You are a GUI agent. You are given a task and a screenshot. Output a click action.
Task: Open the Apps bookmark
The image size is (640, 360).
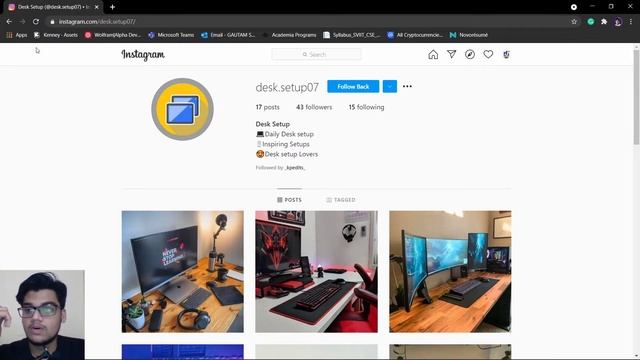tap(17, 35)
